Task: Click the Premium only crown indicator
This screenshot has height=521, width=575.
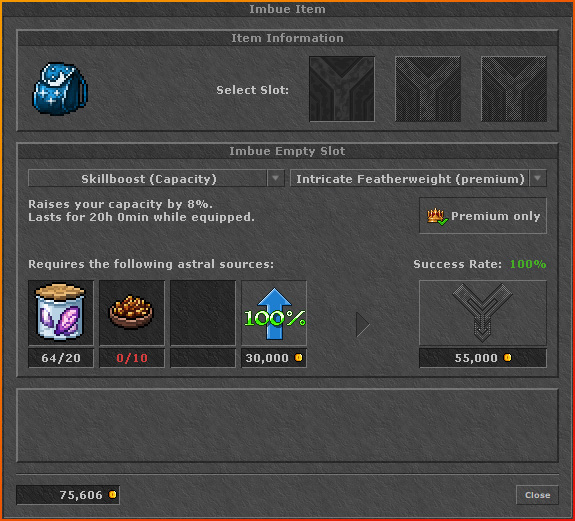Action: pos(483,216)
